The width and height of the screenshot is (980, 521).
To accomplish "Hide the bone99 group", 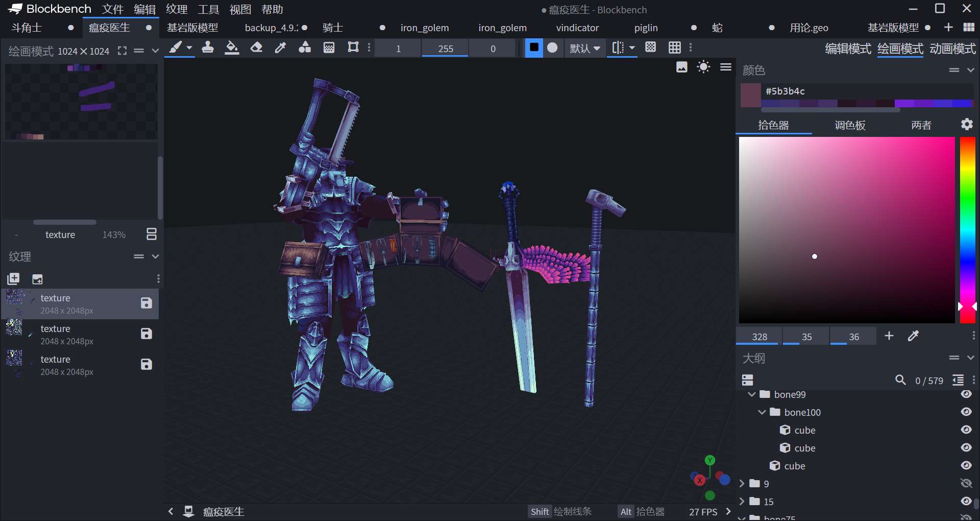I will tap(966, 394).
